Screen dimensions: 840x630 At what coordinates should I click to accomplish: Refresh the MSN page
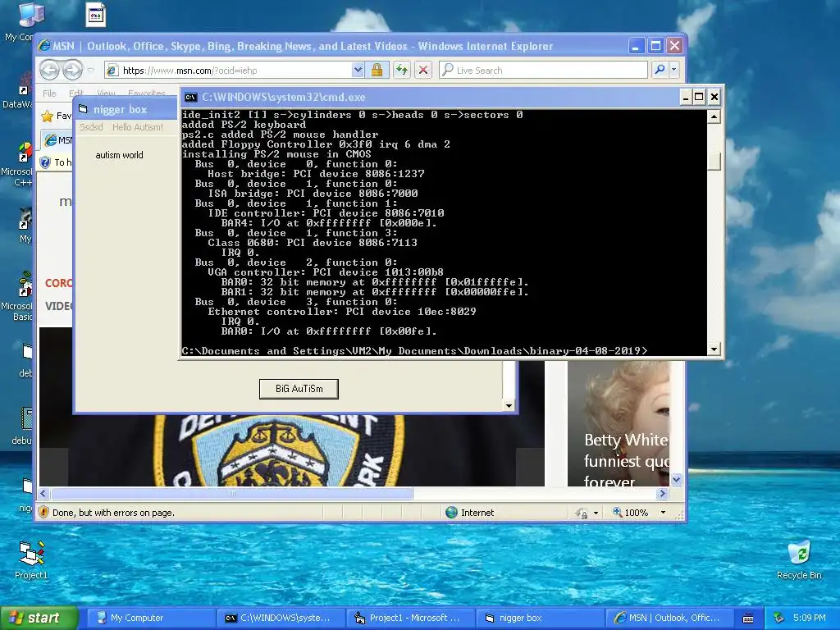pyautogui.click(x=402, y=71)
